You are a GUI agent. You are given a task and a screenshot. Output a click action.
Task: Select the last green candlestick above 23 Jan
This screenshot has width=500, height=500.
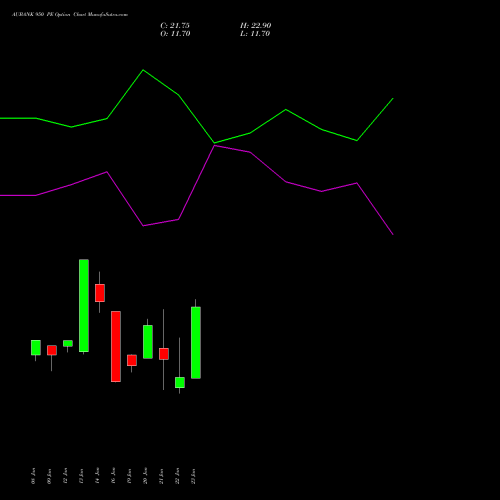[196, 342]
